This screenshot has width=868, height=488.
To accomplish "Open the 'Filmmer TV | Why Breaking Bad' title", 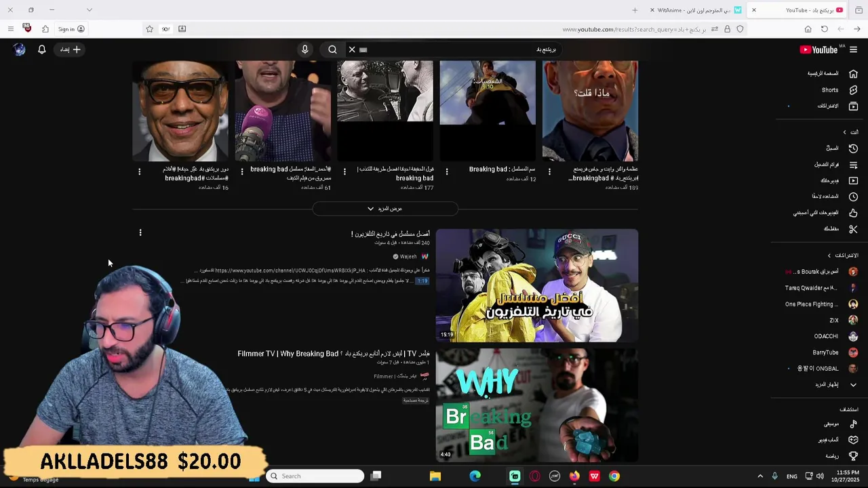I will [334, 354].
